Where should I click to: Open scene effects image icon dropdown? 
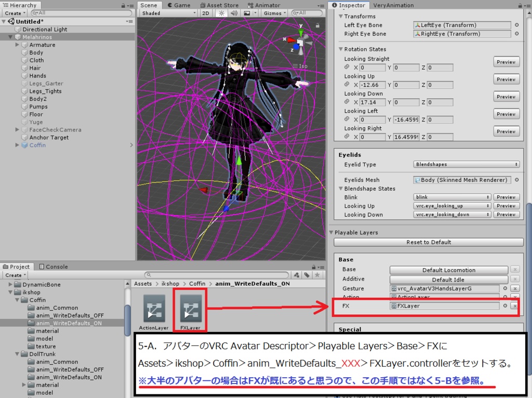point(249,13)
